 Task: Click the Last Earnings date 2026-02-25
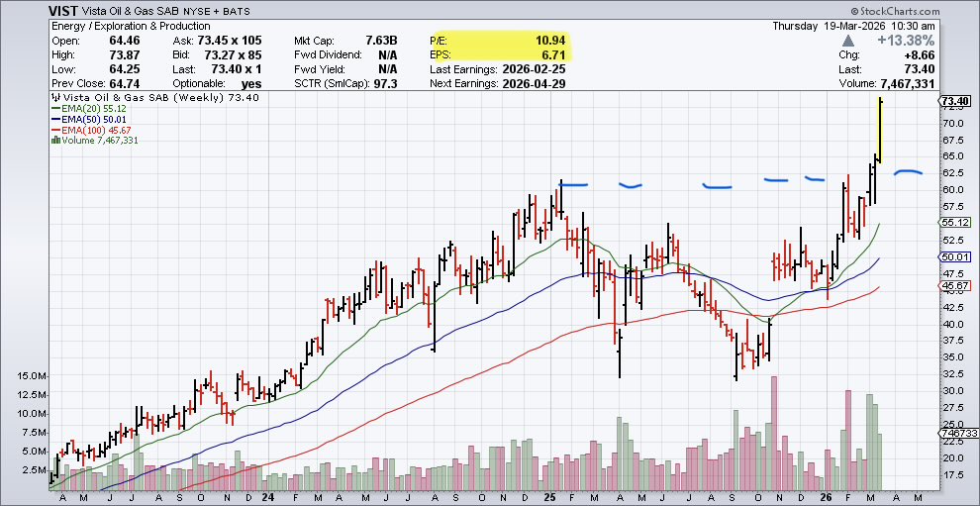(x=534, y=69)
